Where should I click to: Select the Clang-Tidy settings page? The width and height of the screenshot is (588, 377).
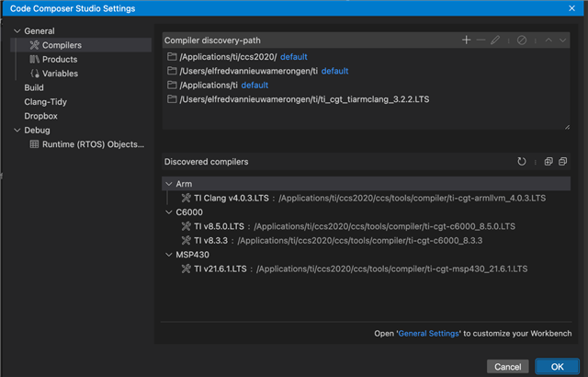click(x=45, y=102)
